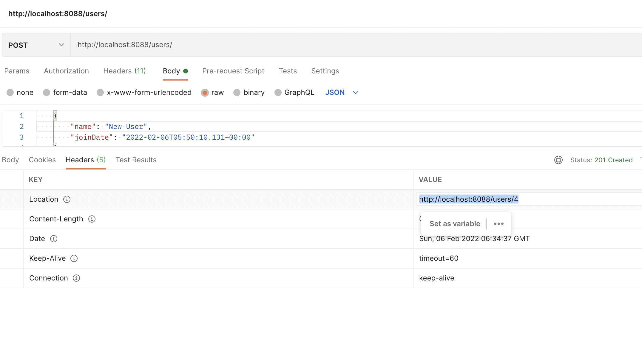
Task: Select the none body type radio
Action: 10,92
